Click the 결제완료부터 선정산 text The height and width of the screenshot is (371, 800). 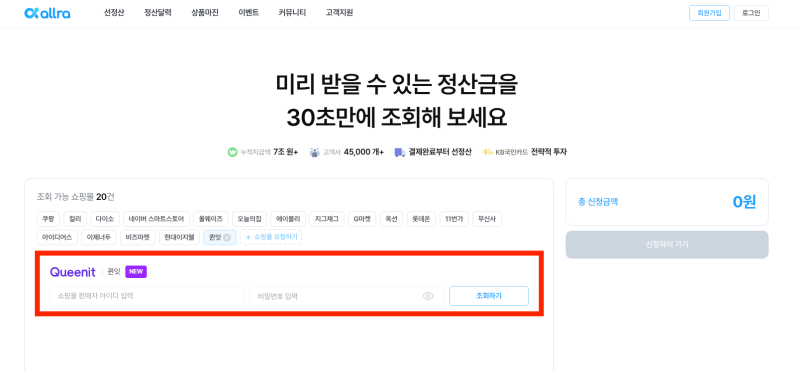point(440,152)
